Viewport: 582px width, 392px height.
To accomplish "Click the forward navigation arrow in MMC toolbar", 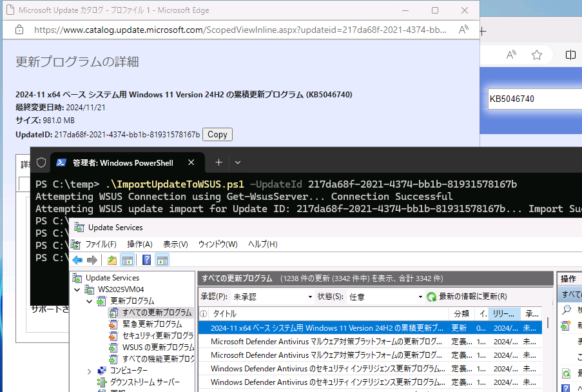I will tap(92, 260).
